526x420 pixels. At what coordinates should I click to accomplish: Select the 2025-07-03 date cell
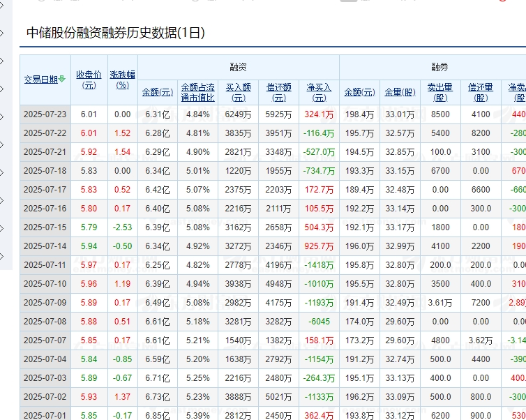click(45, 377)
